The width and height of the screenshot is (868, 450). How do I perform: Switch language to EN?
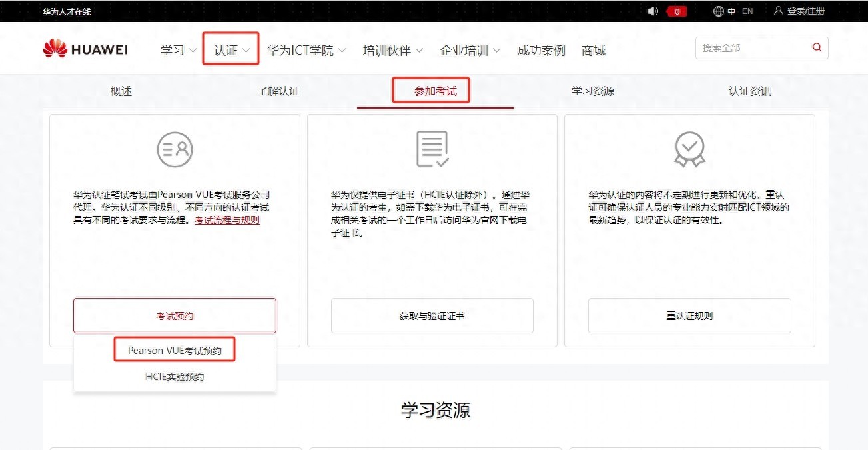point(747,11)
